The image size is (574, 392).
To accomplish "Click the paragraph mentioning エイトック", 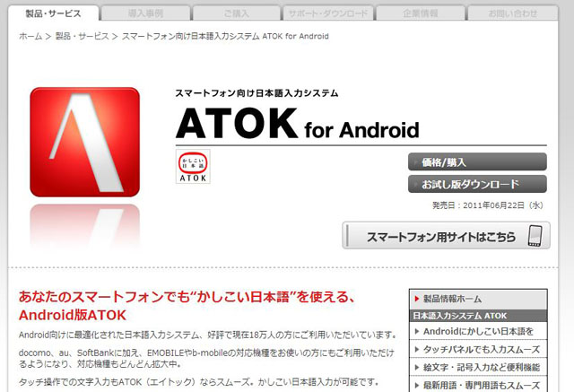I will click(199, 382).
